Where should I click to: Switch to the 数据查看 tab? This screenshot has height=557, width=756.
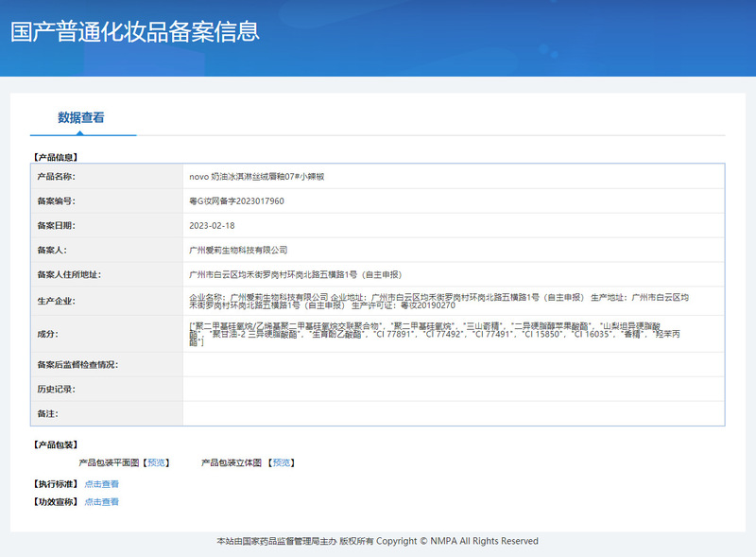[81, 118]
